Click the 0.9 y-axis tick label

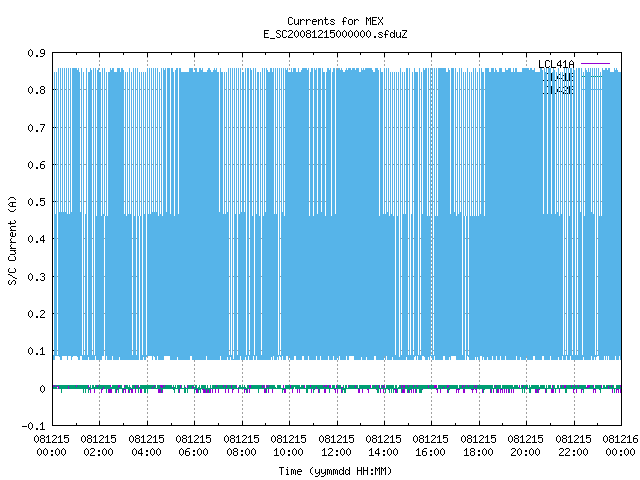coord(36,53)
